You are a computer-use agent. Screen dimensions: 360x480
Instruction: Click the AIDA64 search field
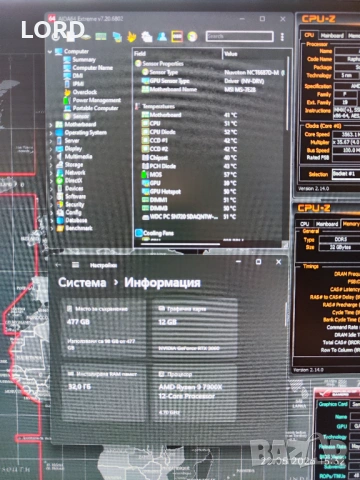point(239,36)
